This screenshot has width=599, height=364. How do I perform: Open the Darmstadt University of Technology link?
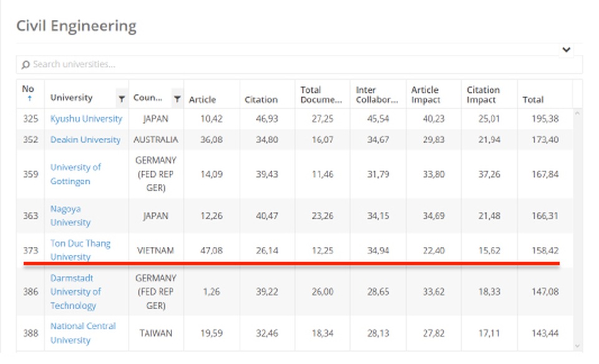click(75, 292)
